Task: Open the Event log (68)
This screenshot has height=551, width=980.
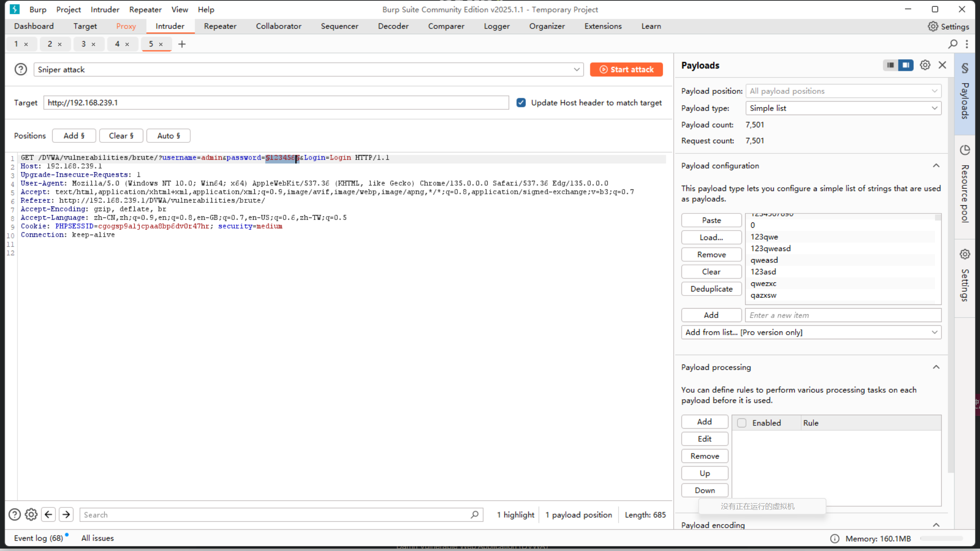Action: 39,538
